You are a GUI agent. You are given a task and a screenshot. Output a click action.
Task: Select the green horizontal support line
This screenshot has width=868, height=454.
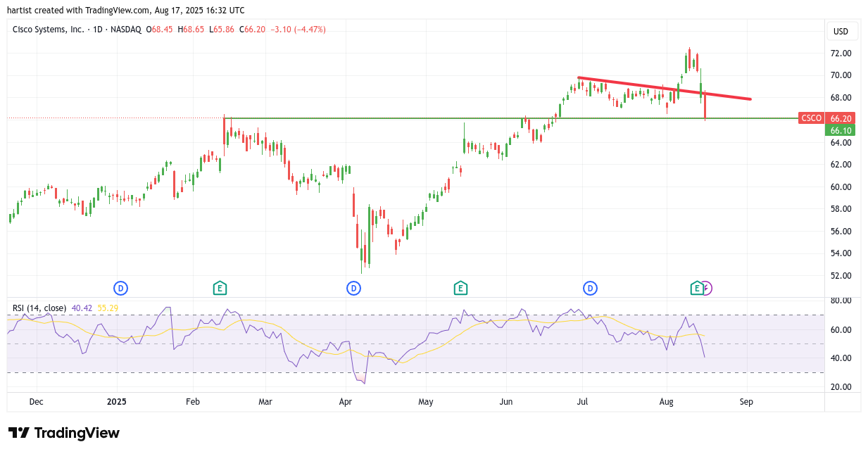click(x=510, y=118)
